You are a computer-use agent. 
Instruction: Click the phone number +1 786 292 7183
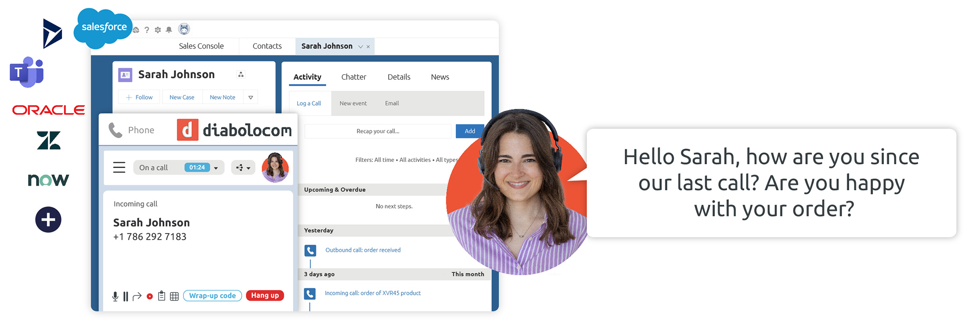[150, 237]
